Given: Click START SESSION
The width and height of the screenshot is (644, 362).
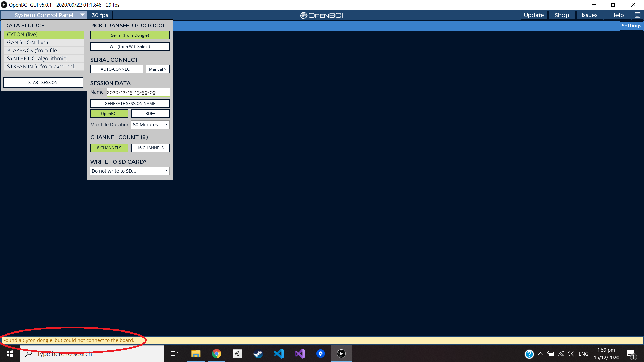Looking at the screenshot, I should click(x=43, y=83).
